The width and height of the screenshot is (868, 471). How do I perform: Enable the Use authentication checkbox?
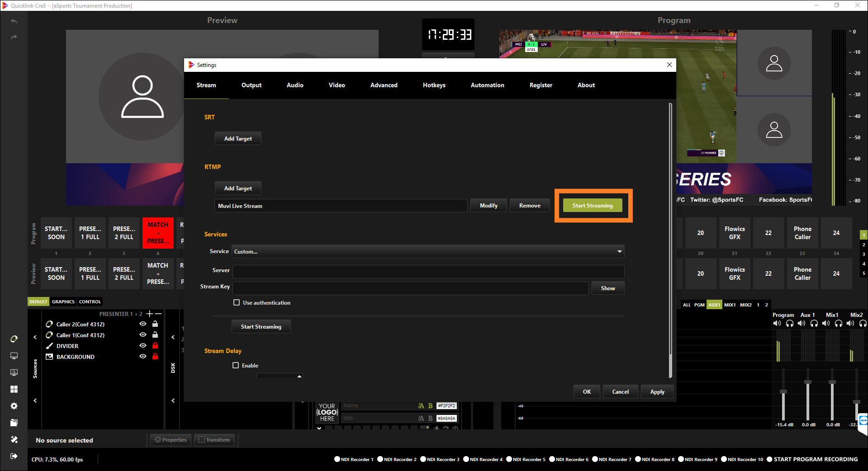(x=237, y=302)
